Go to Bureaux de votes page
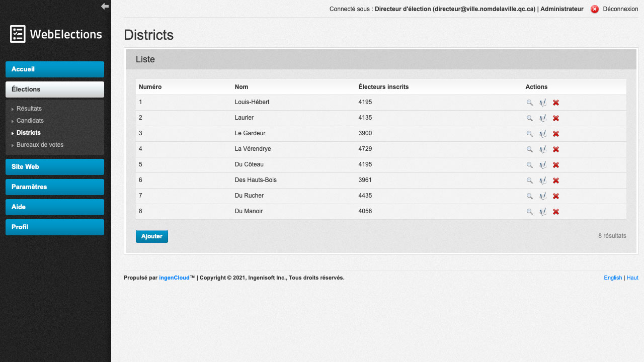644x362 pixels. point(40,145)
